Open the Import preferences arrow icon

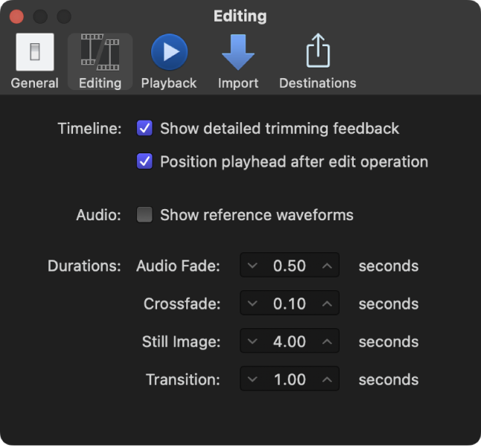pyautogui.click(x=238, y=52)
